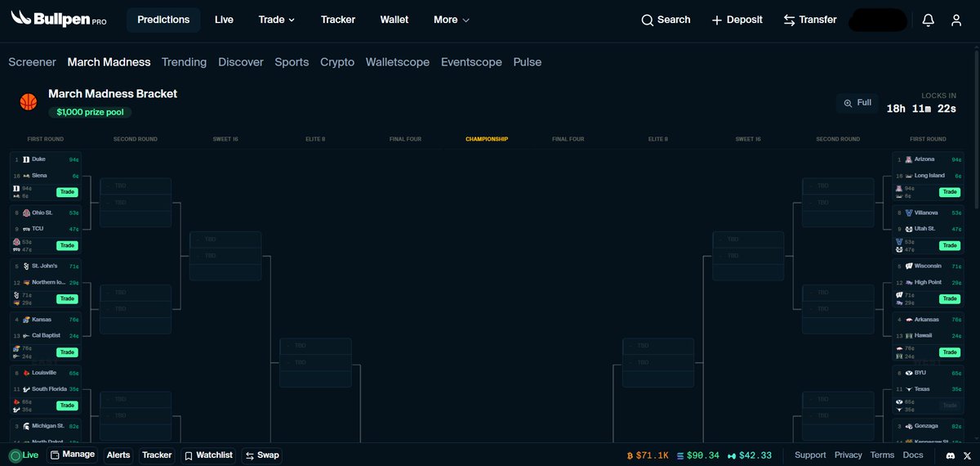The width and height of the screenshot is (980, 466).
Task: Click the Deposit plus button
Action: (737, 20)
